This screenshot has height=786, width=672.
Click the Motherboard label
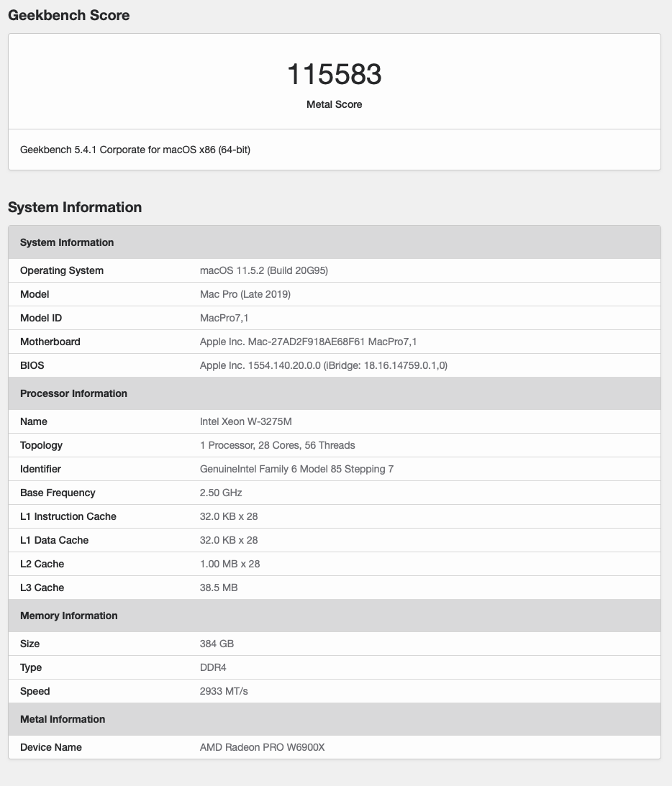[50, 342]
